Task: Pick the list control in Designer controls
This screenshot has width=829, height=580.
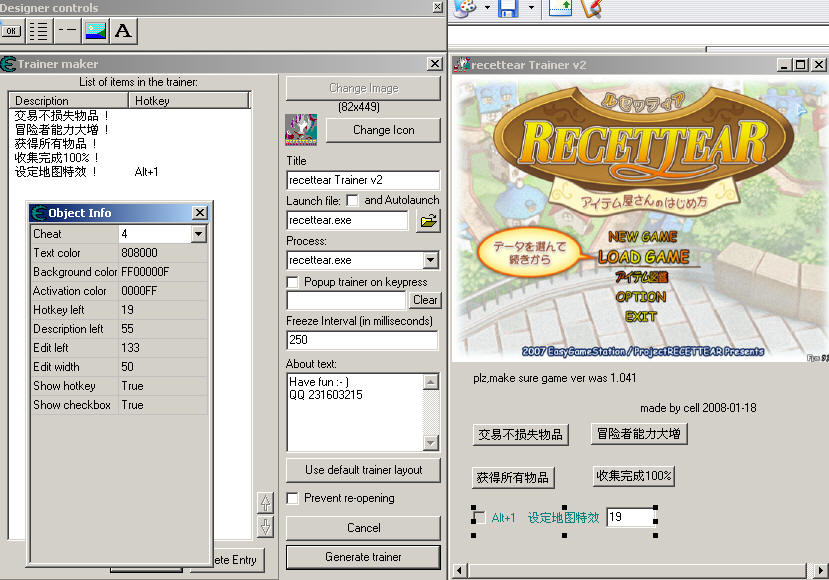Action: click(39, 30)
